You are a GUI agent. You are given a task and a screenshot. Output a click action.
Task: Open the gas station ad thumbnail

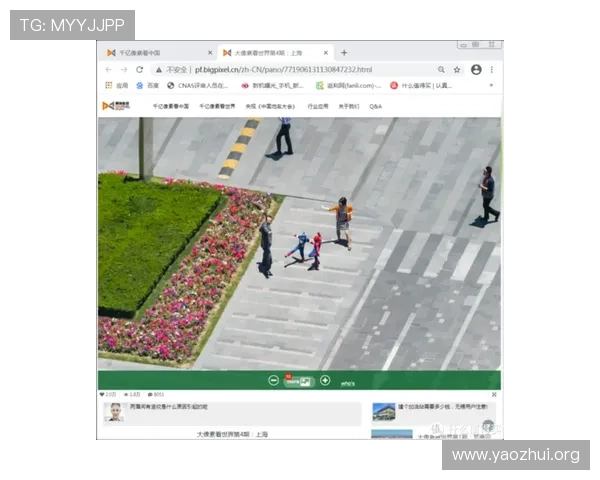(384, 412)
